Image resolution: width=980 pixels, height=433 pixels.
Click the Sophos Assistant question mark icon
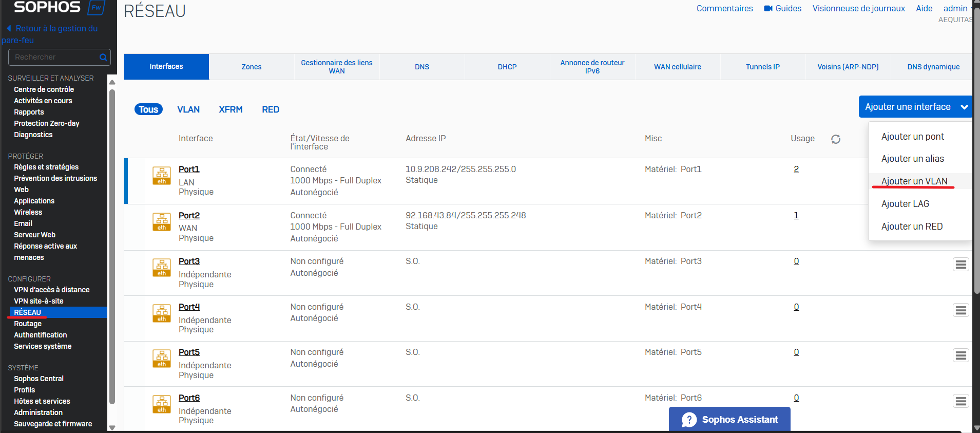coord(689,420)
